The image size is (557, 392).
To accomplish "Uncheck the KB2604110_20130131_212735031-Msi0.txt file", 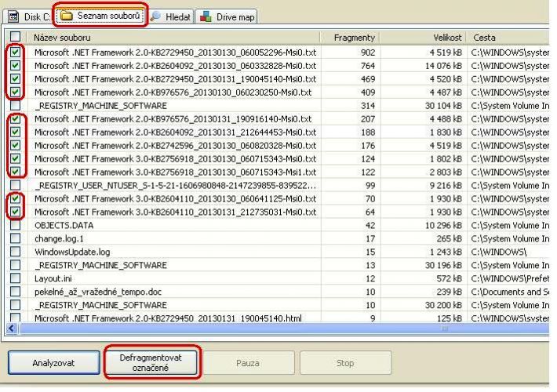I will (x=15, y=212).
